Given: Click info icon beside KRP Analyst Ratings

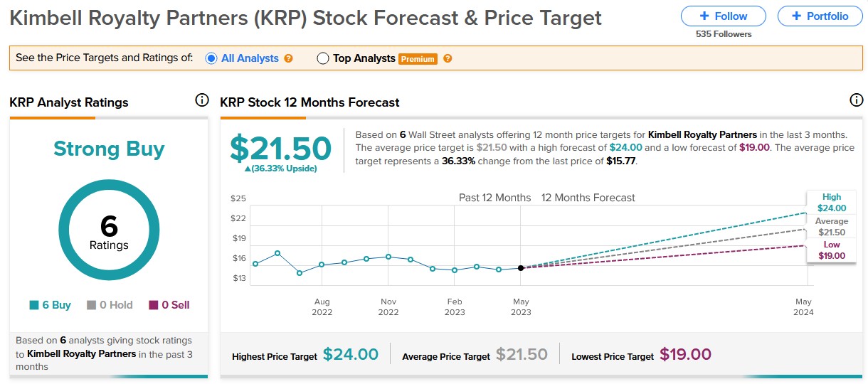Looking at the screenshot, I should (x=201, y=100).
